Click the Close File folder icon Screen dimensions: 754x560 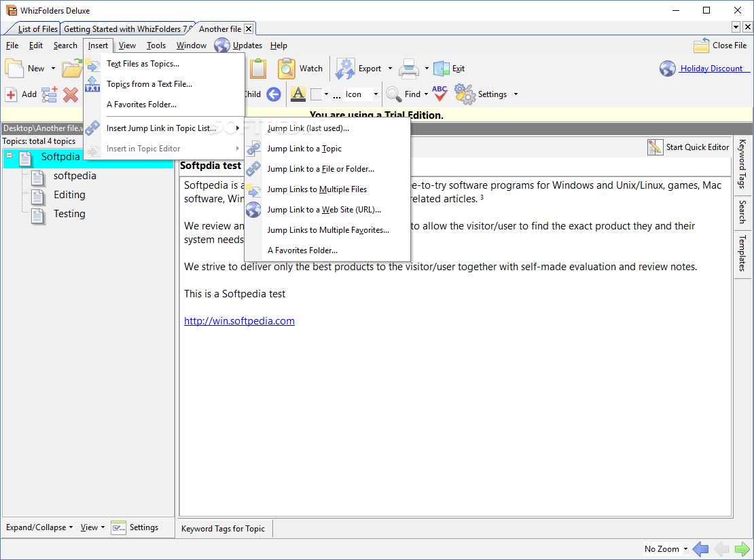(702, 45)
